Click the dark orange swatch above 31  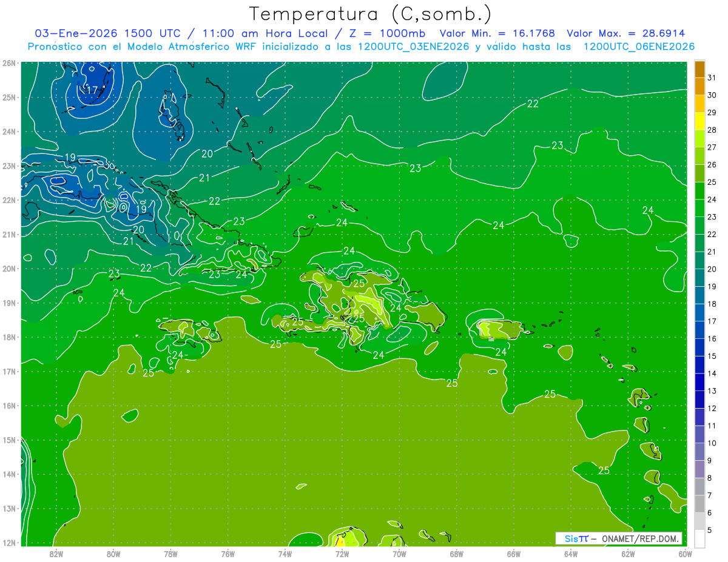click(x=699, y=69)
